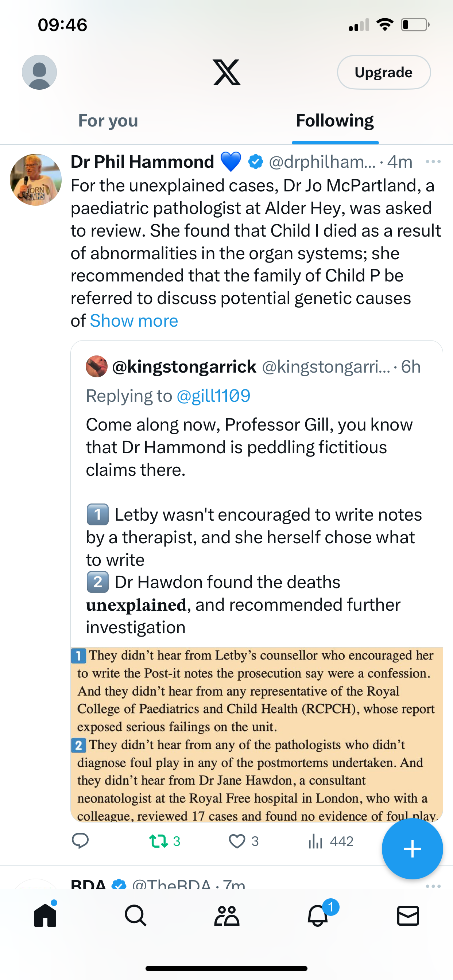The width and height of the screenshot is (453, 980).
Task: Open the Search magnifier icon
Action: click(x=136, y=915)
